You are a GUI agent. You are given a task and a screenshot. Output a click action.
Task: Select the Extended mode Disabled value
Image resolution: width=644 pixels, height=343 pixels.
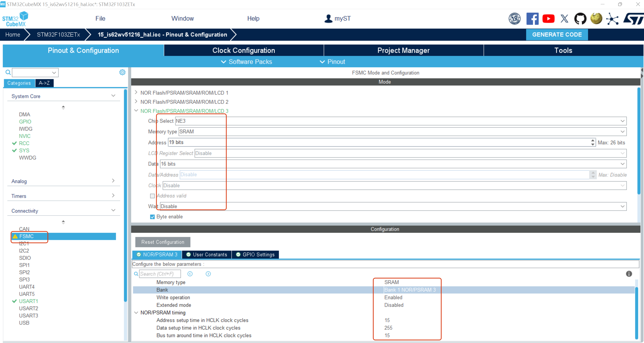[394, 305]
